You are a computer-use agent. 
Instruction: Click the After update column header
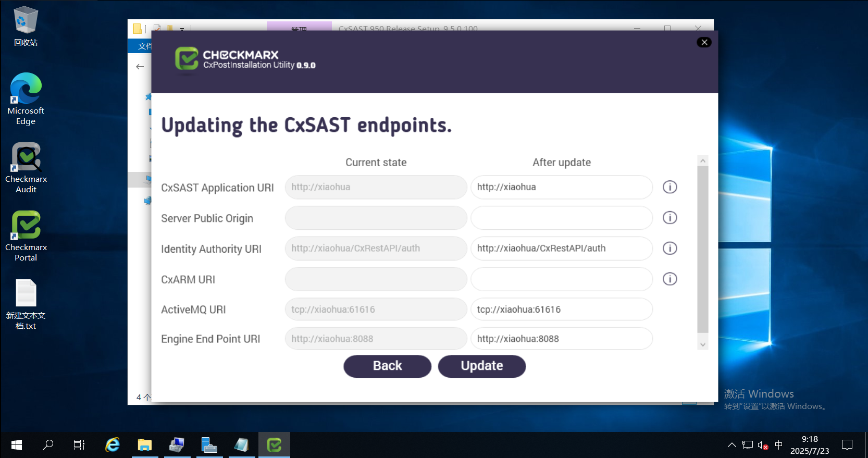coord(562,163)
